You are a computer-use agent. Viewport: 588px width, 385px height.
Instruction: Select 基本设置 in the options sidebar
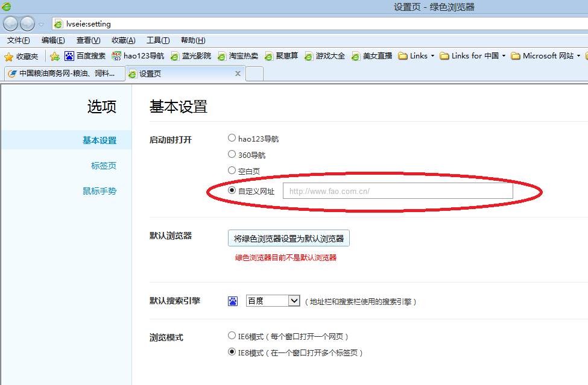point(100,140)
